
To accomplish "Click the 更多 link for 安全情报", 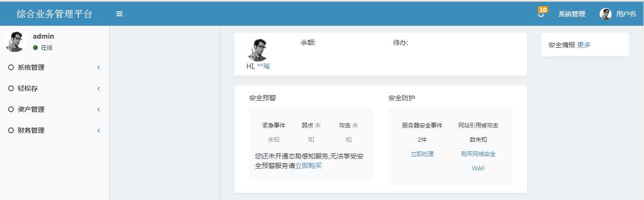I will point(584,45).
